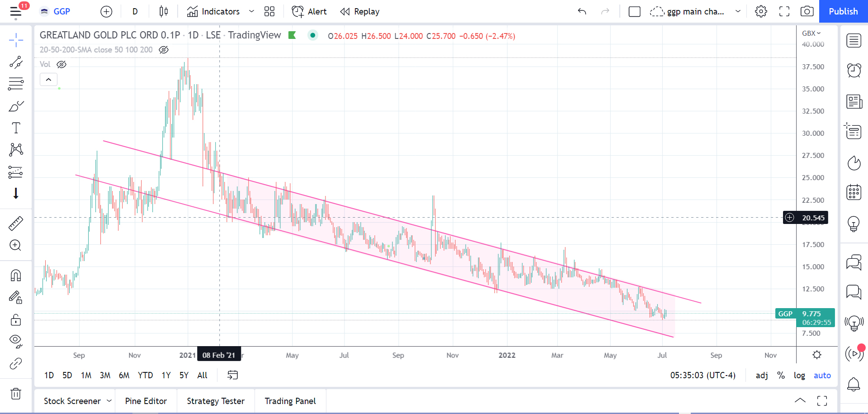Open the main hamburger menu

coord(16,12)
